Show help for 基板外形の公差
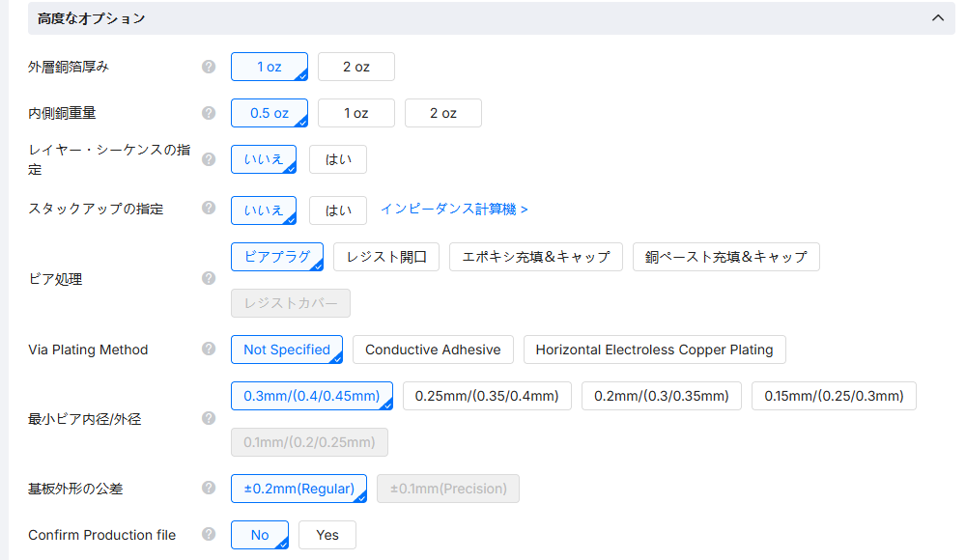 [x=209, y=488]
